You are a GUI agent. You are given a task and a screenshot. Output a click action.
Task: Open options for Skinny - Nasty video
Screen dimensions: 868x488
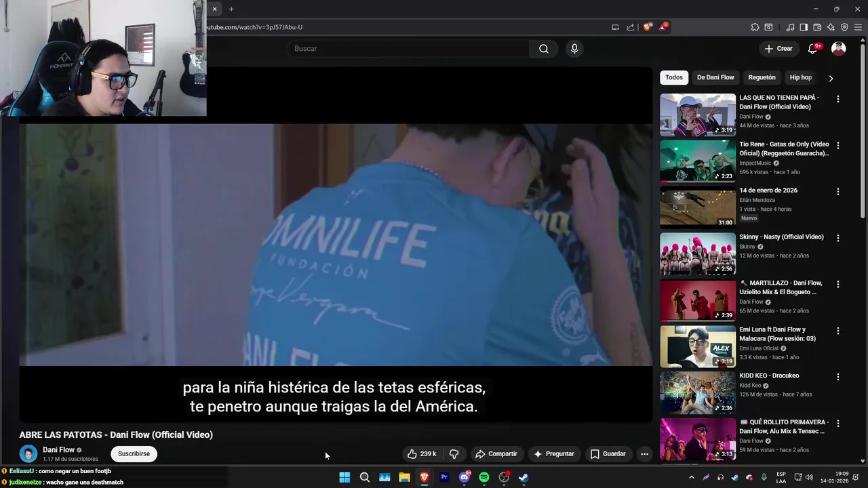[x=838, y=238]
